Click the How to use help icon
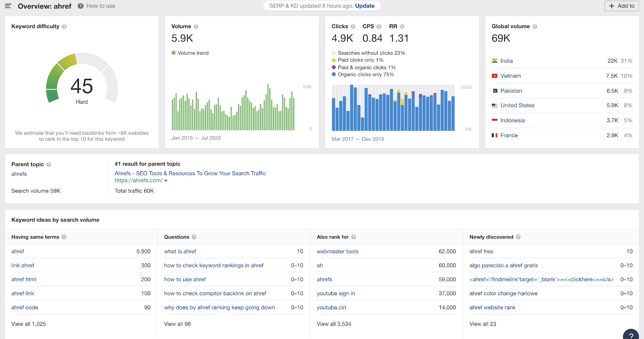Screen dimensions: 644x339 (x=80, y=6)
